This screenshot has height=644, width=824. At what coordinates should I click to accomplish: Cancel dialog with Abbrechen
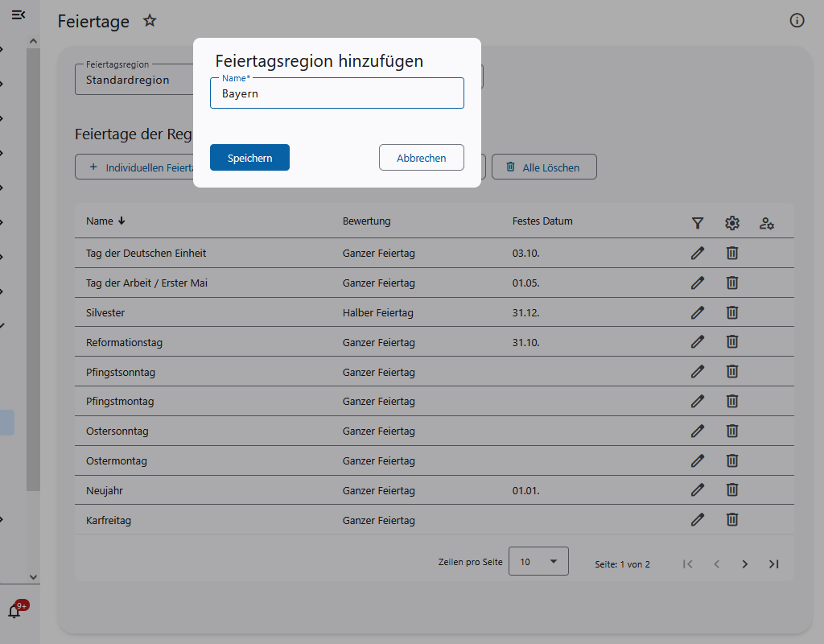[421, 158]
